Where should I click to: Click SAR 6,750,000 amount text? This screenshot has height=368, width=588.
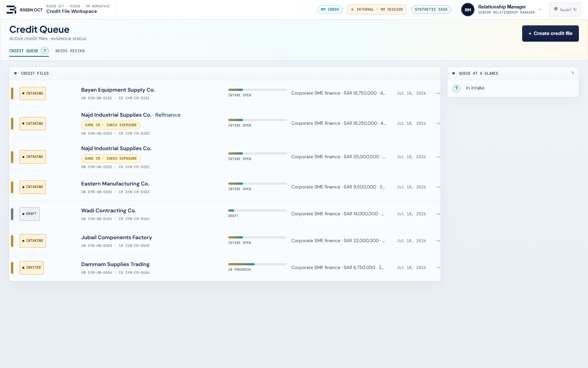pos(359,268)
